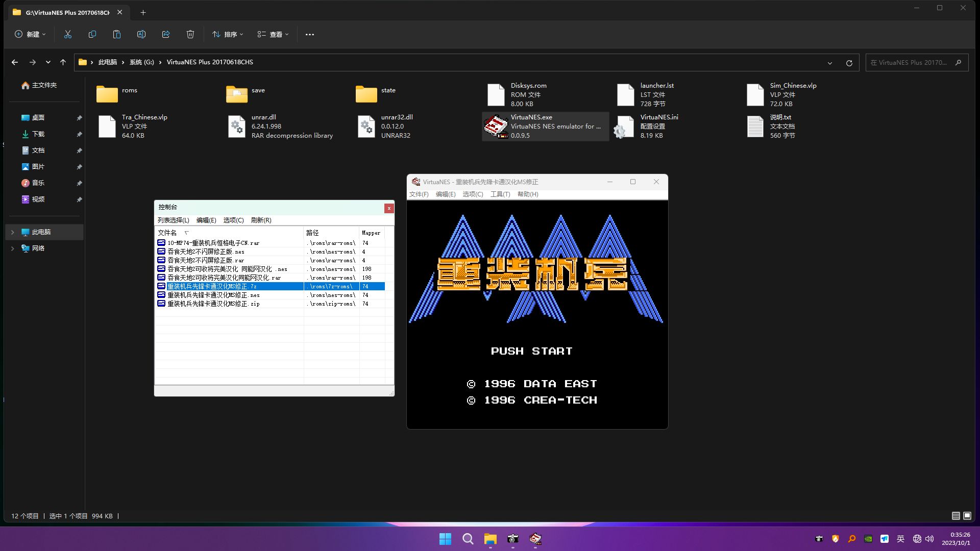
Task: Sort launcher list by 文件名 column
Action: click(x=229, y=233)
